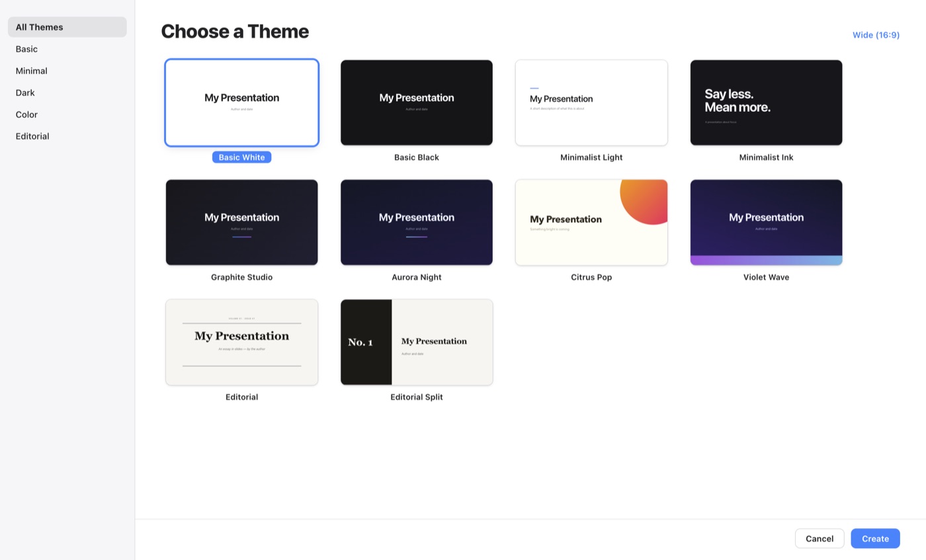Select All Themes in the sidebar
926x560 pixels.
point(67,27)
